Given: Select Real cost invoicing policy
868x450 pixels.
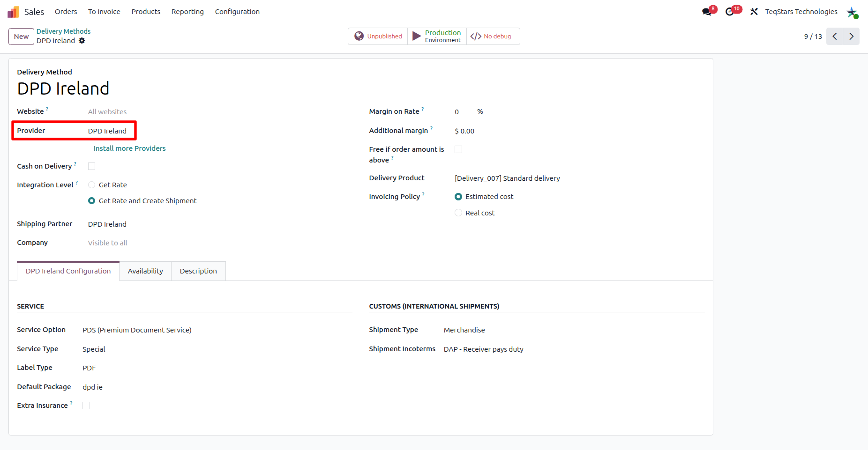Looking at the screenshot, I should (x=458, y=213).
